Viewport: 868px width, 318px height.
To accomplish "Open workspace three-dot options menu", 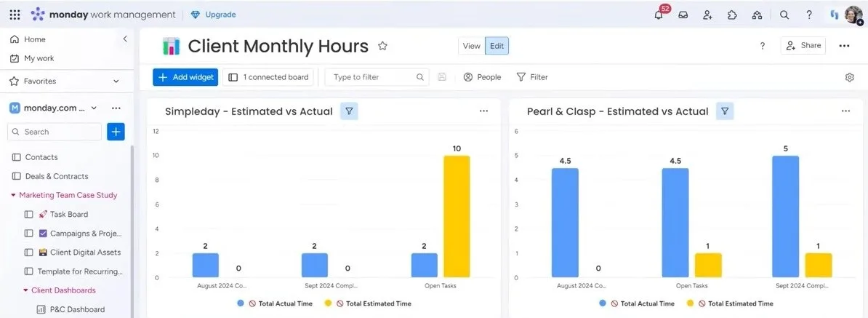I will coord(116,108).
